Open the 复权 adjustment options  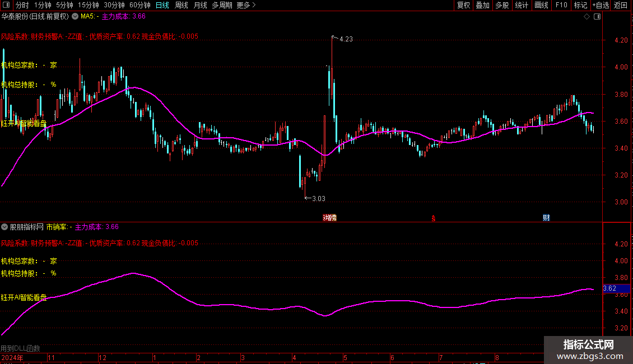[463, 5]
